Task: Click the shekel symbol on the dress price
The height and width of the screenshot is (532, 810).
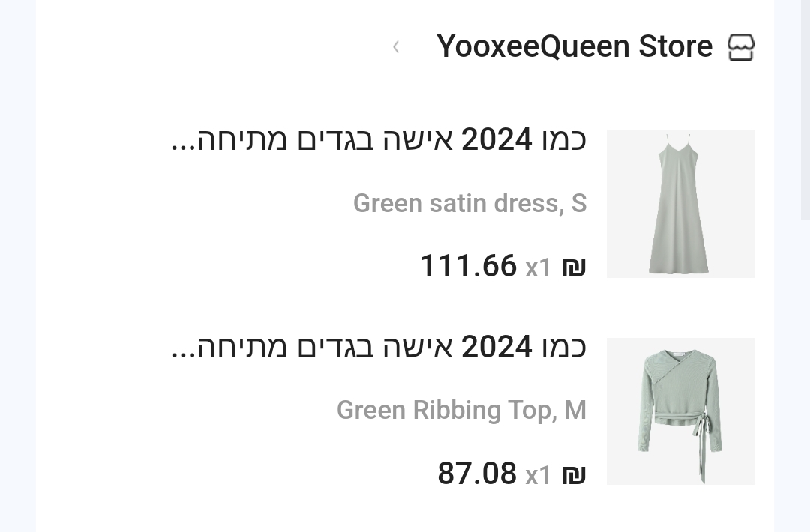Action: pos(574,266)
